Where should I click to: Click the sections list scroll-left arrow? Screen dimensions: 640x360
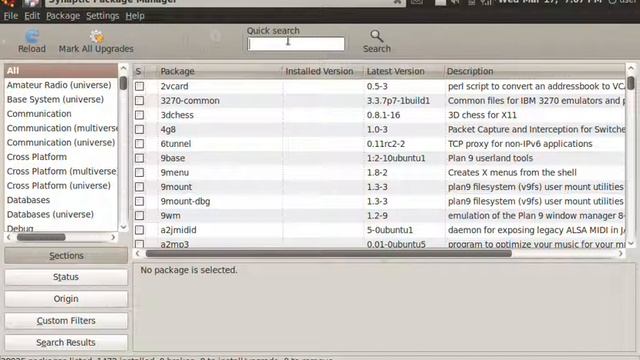click(x=9, y=237)
